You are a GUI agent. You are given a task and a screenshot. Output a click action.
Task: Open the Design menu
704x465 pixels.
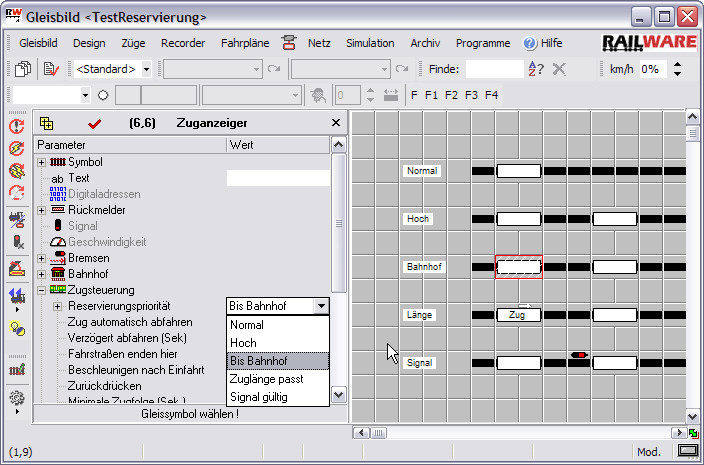pos(89,43)
